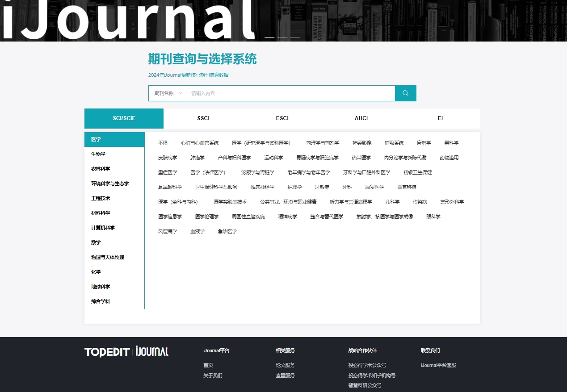Choose 整形外科学 subcategory

[452, 202]
